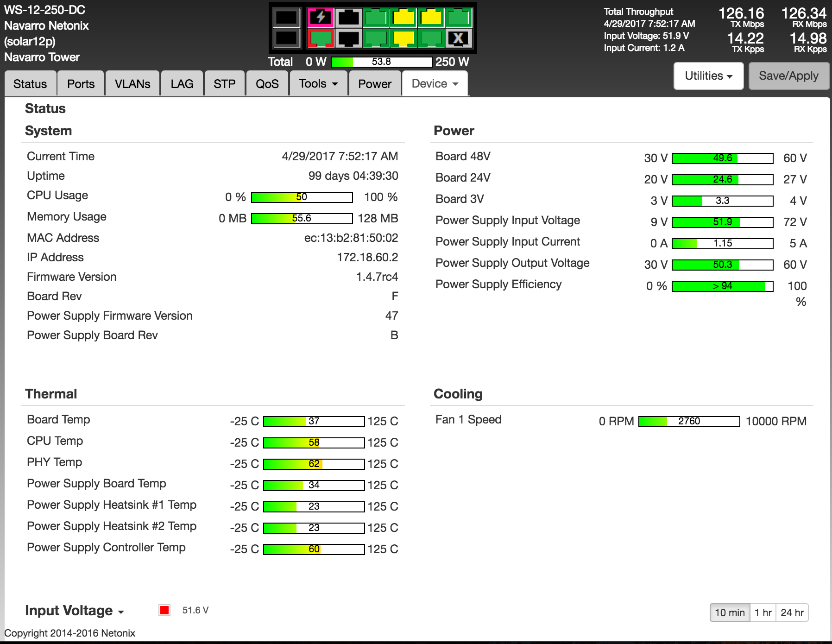Screen dimensions: 832x644
Task: Open the Device dropdown tab
Action: pyautogui.click(x=435, y=84)
